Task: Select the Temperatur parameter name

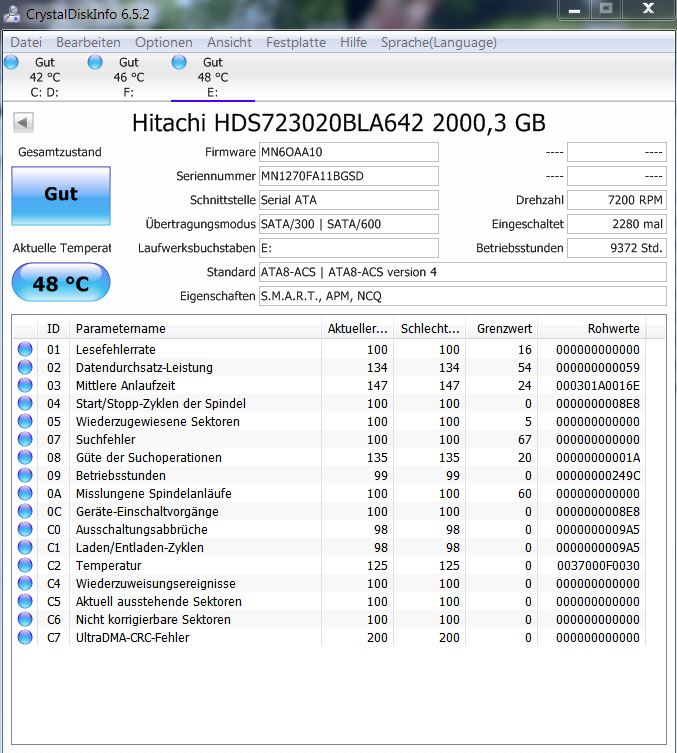Action: [109, 566]
